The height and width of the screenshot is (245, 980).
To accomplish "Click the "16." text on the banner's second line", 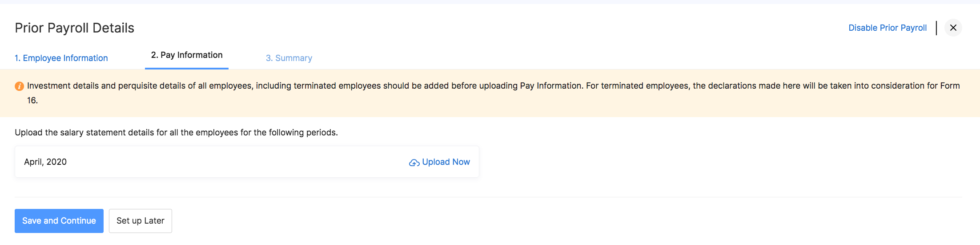I will (x=32, y=101).
